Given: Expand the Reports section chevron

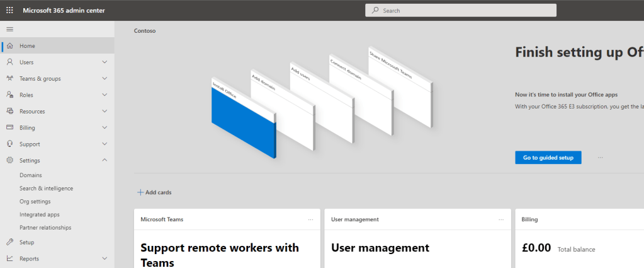Looking at the screenshot, I should (x=105, y=259).
